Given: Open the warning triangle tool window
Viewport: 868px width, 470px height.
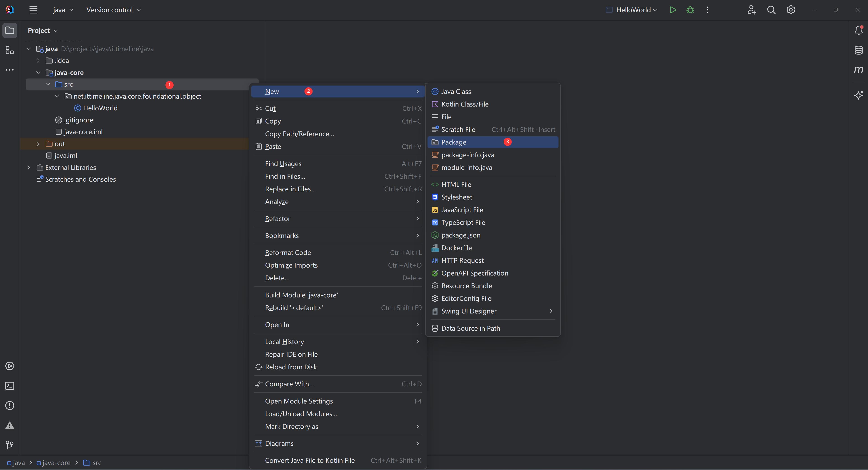Looking at the screenshot, I should pos(10,425).
